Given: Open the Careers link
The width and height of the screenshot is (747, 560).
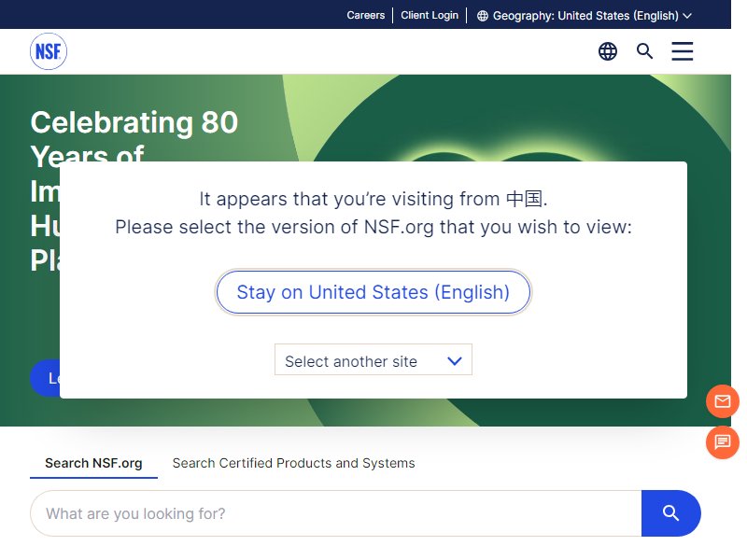Looking at the screenshot, I should [x=365, y=15].
